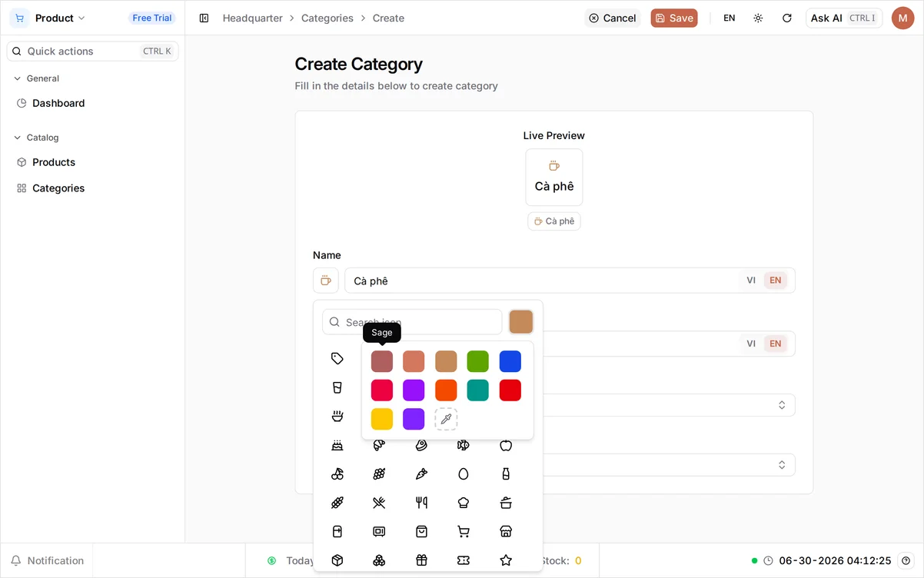This screenshot has height=578, width=924.
Task: Select the steaming soup bowl icon
Action: 337,416
